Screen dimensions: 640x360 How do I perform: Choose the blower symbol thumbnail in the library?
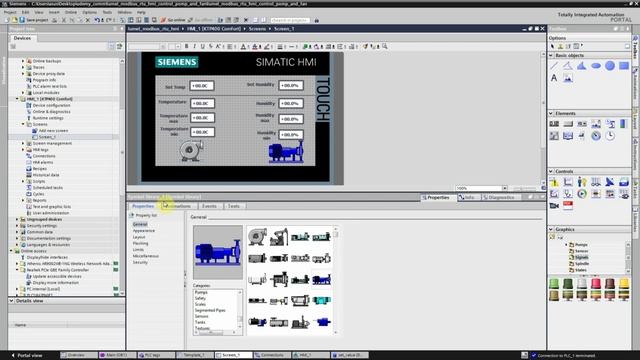tap(257, 237)
